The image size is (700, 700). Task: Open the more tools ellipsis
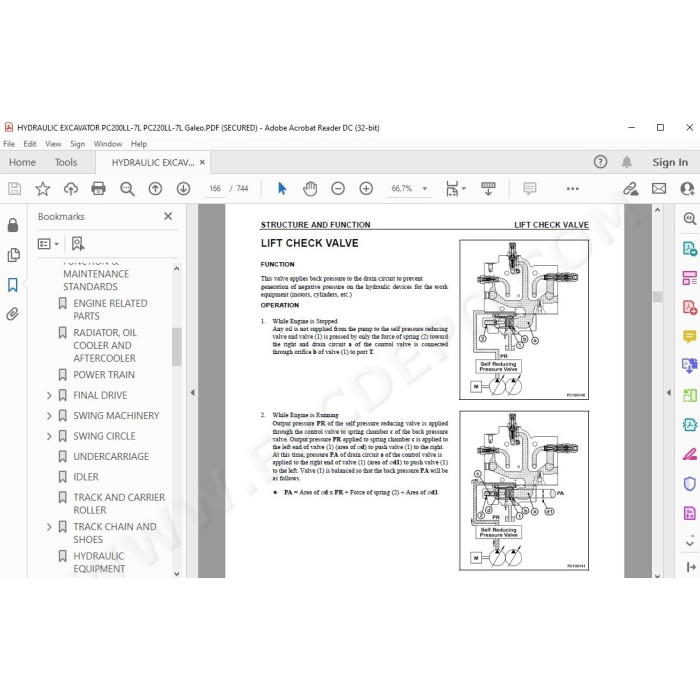click(x=572, y=189)
